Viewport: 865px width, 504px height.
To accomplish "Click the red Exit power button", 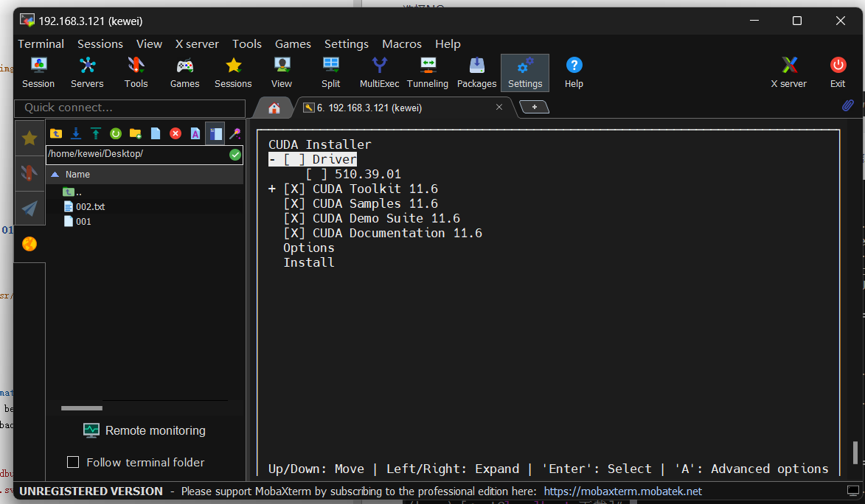I will click(838, 73).
